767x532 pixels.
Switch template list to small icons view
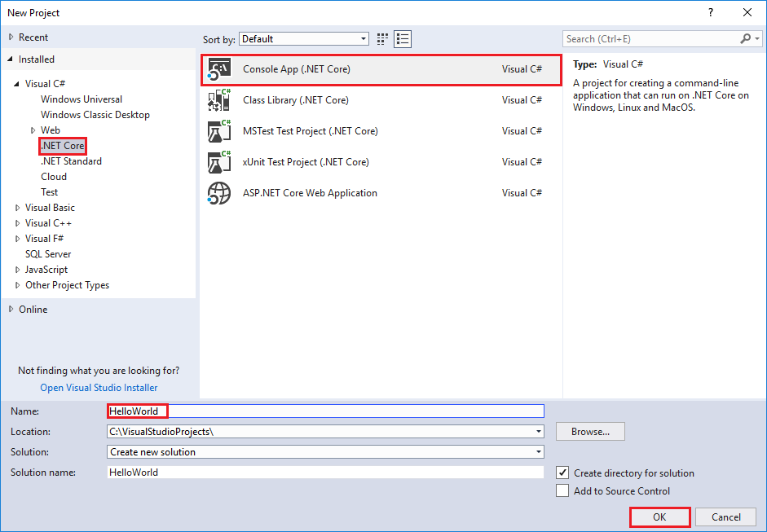coord(381,38)
